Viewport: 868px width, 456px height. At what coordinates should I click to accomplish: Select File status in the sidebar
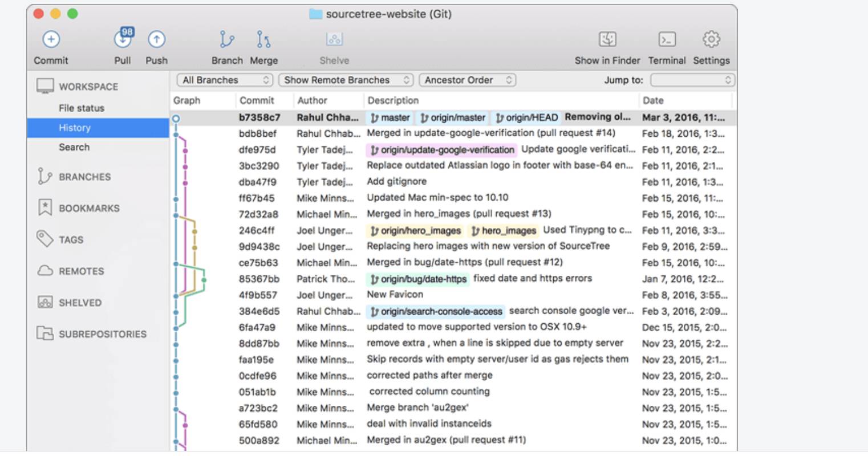point(82,108)
